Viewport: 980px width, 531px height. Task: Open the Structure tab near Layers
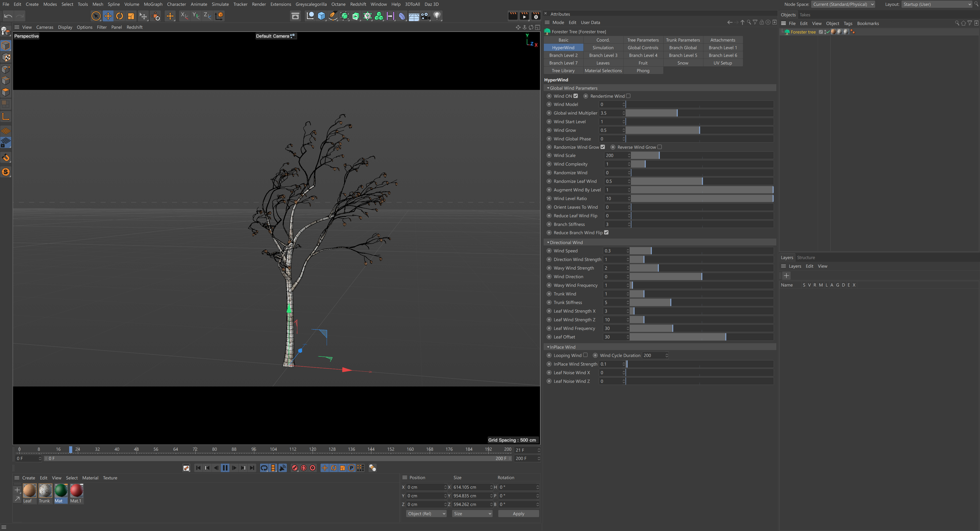click(x=806, y=257)
